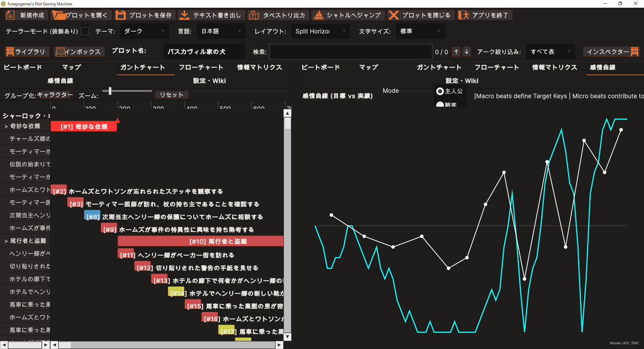Switch left pane to マップ tab

tap(72, 67)
